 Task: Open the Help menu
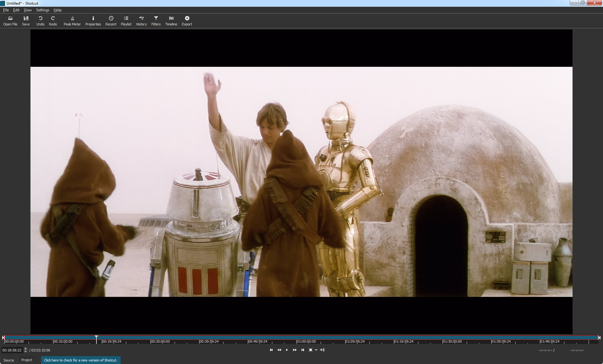pyautogui.click(x=57, y=10)
